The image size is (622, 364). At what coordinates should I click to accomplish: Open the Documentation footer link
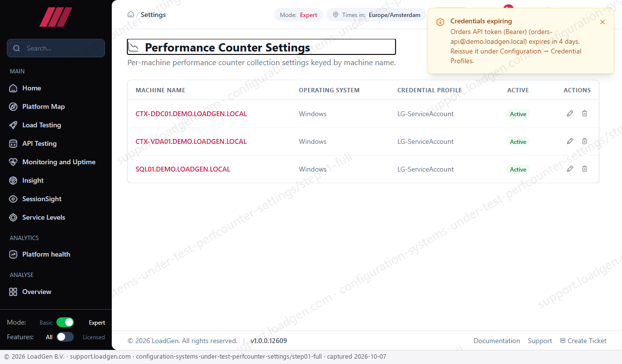(497, 341)
